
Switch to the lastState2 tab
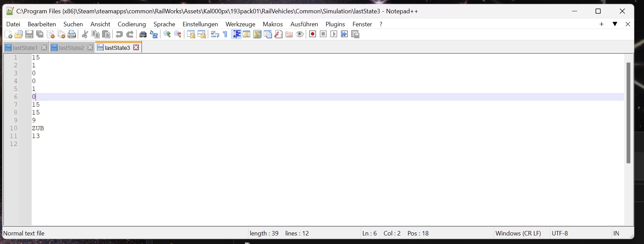click(71, 48)
